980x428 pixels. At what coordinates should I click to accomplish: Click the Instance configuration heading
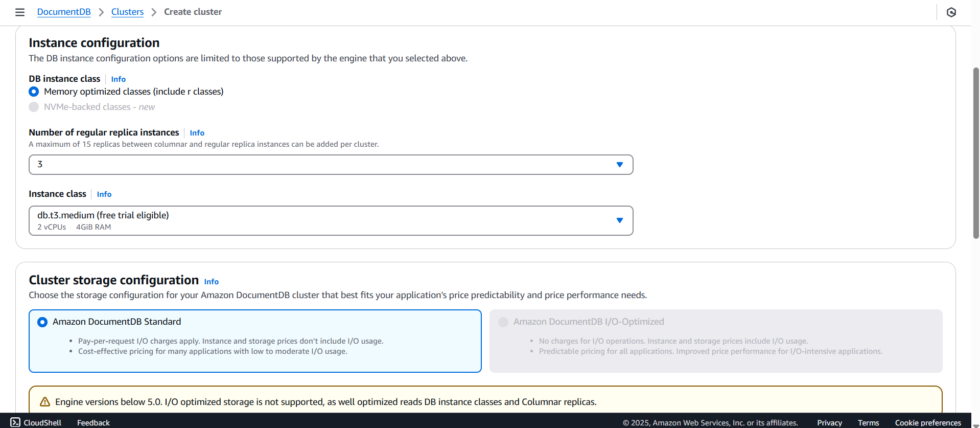pos(94,43)
